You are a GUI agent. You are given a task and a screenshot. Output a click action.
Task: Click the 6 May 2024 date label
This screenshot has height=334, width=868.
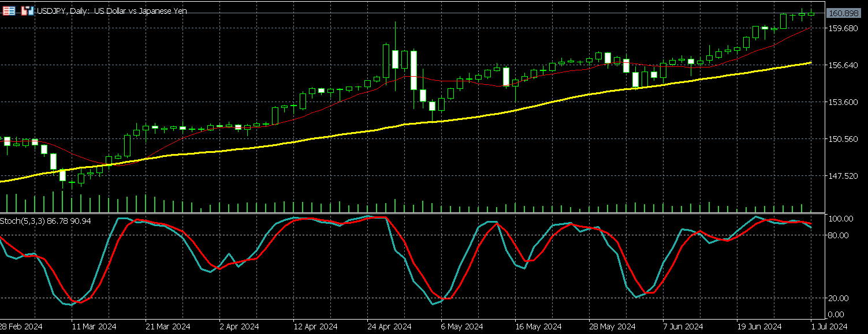(461, 327)
